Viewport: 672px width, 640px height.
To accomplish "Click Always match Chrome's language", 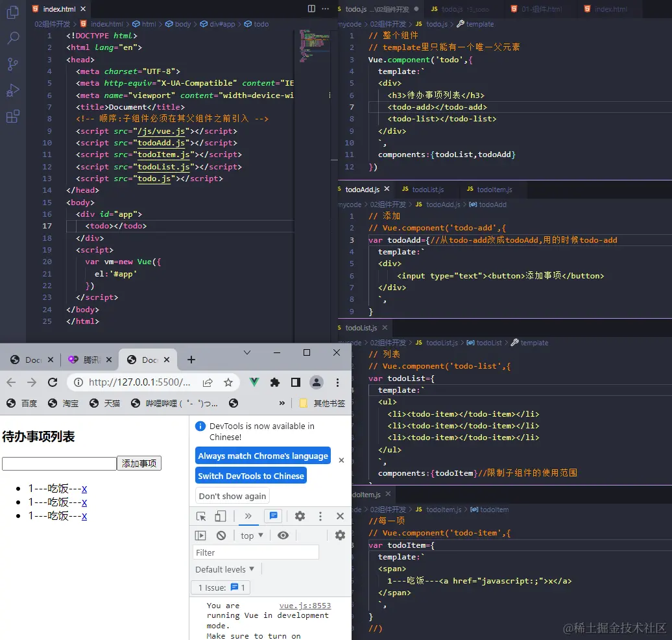I will [x=263, y=456].
